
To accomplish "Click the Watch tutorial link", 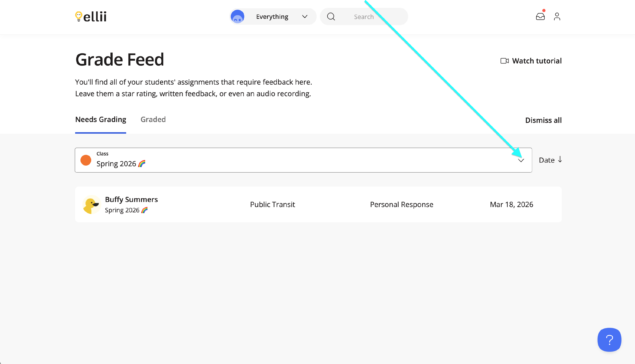I will point(537,61).
